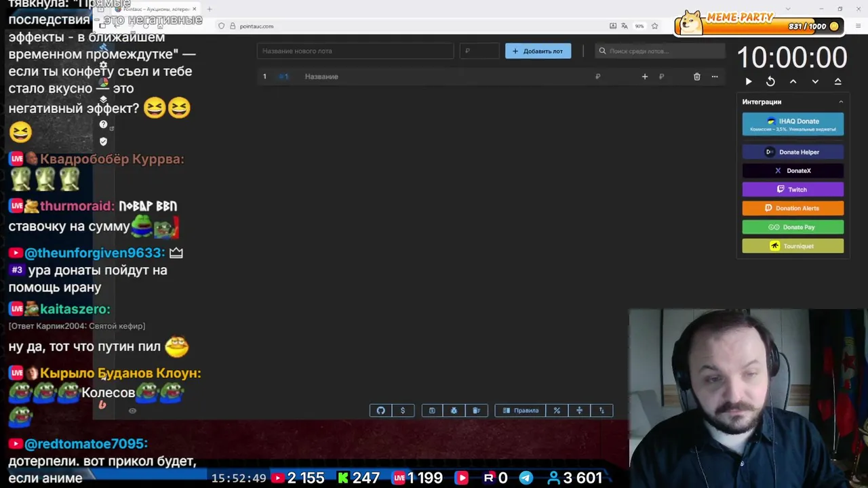The height and width of the screenshot is (488, 868).
Task: Connect the IHAQ Donate integration
Action: click(x=793, y=124)
